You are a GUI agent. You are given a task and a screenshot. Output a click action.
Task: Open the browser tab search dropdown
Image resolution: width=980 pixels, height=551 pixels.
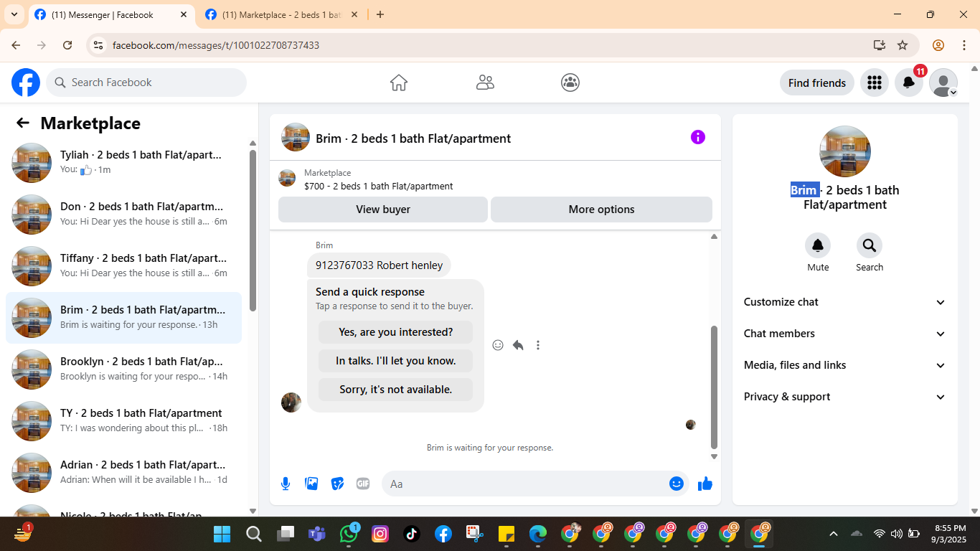[14, 14]
